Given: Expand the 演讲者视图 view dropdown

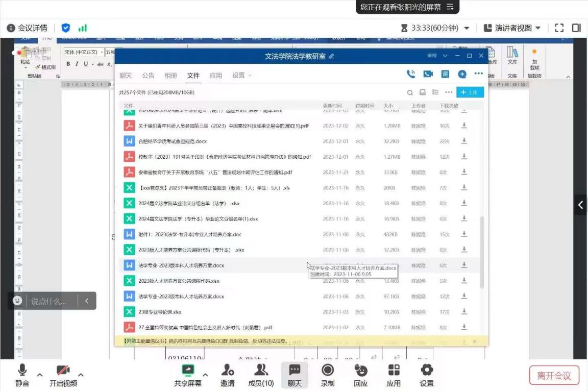Looking at the screenshot, I should point(538,28).
